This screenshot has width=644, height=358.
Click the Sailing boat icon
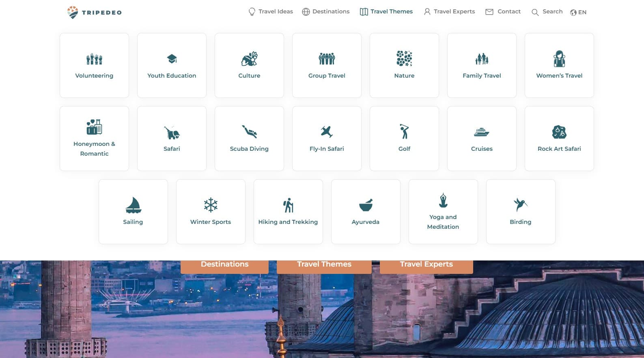tap(133, 205)
